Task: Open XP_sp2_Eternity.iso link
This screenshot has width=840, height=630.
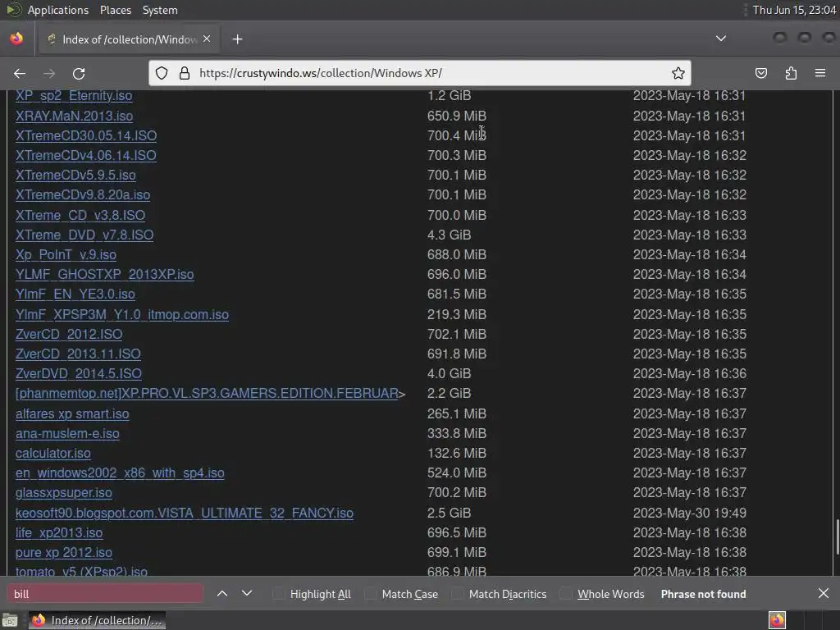Action: (x=74, y=96)
